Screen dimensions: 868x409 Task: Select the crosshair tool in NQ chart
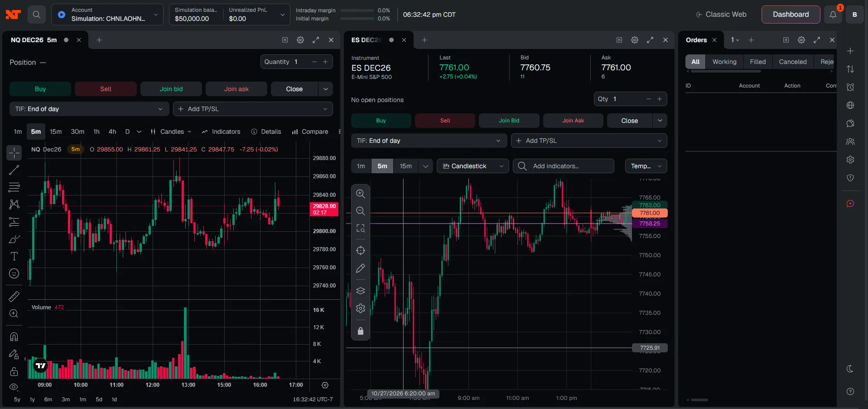point(14,153)
